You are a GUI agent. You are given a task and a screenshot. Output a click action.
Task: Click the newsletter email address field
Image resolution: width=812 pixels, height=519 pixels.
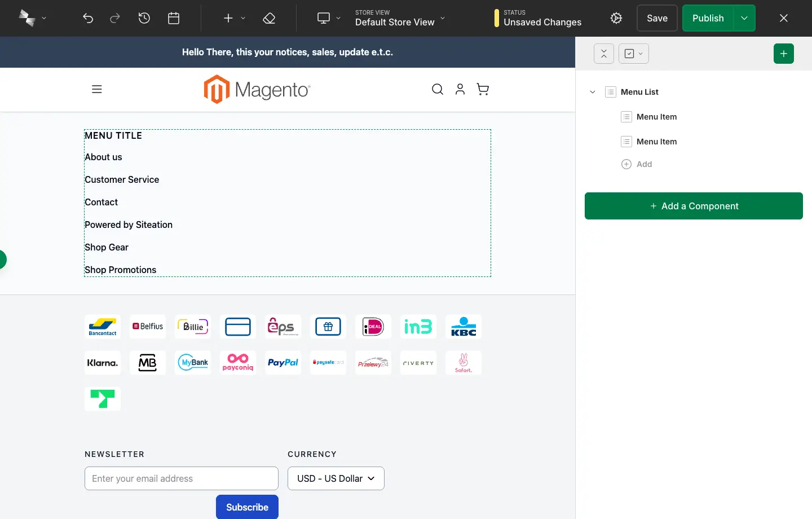coord(182,478)
